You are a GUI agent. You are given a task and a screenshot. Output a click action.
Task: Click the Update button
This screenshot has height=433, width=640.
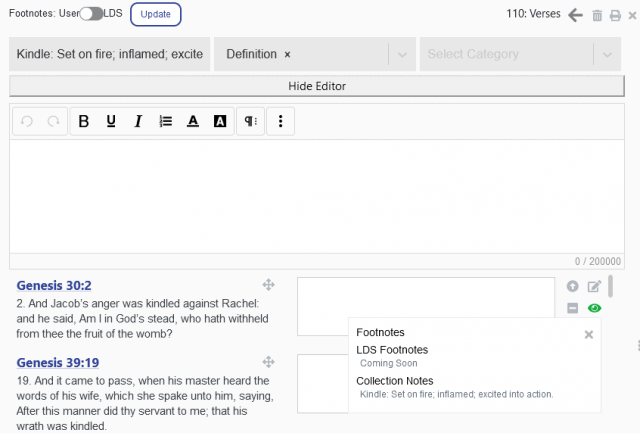click(x=155, y=14)
